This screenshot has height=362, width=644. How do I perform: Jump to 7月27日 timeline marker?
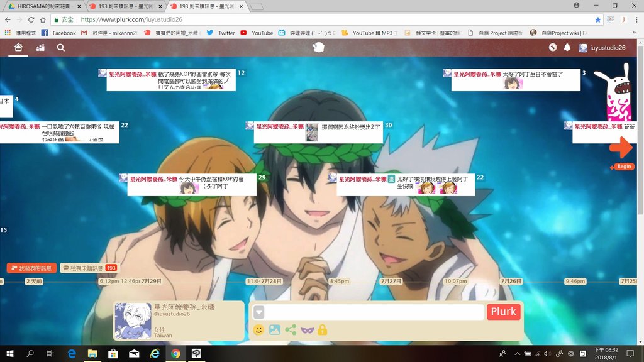[x=391, y=281]
